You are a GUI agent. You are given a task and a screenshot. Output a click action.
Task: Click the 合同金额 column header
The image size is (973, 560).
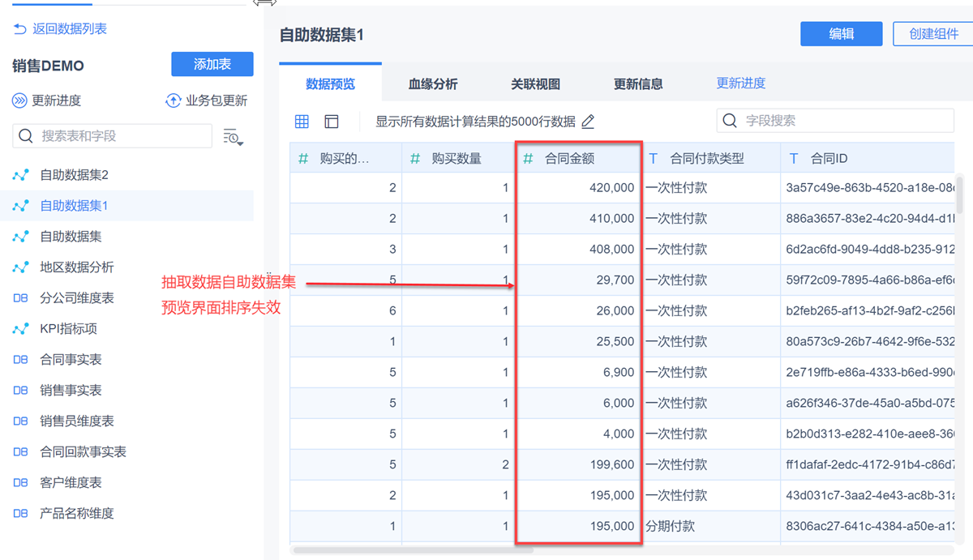point(569,159)
